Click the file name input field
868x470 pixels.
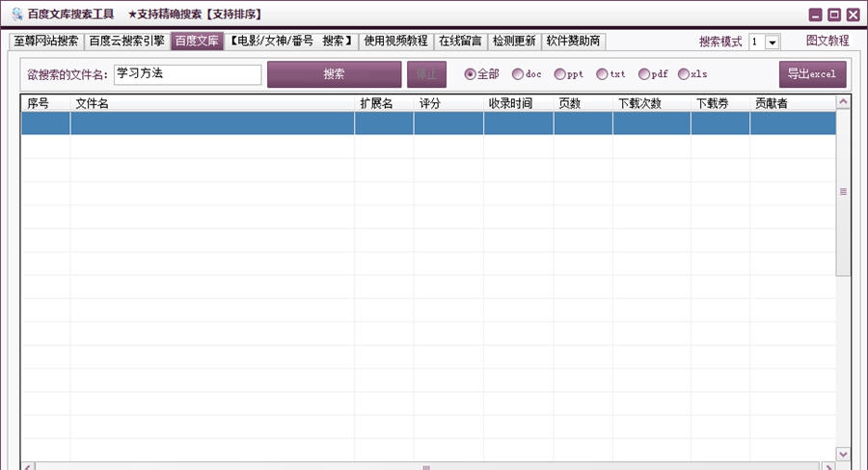click(x=188, y=74)
